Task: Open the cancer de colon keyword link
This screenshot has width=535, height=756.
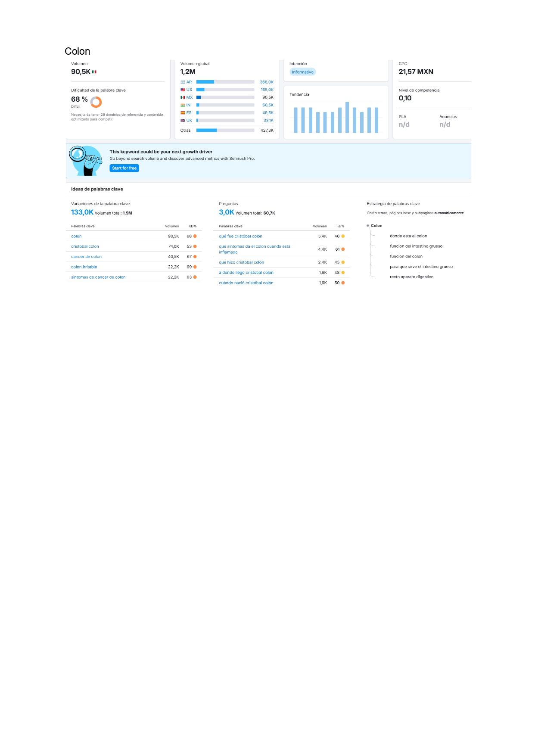Action: pyautogui.click(x=86, y=257)
